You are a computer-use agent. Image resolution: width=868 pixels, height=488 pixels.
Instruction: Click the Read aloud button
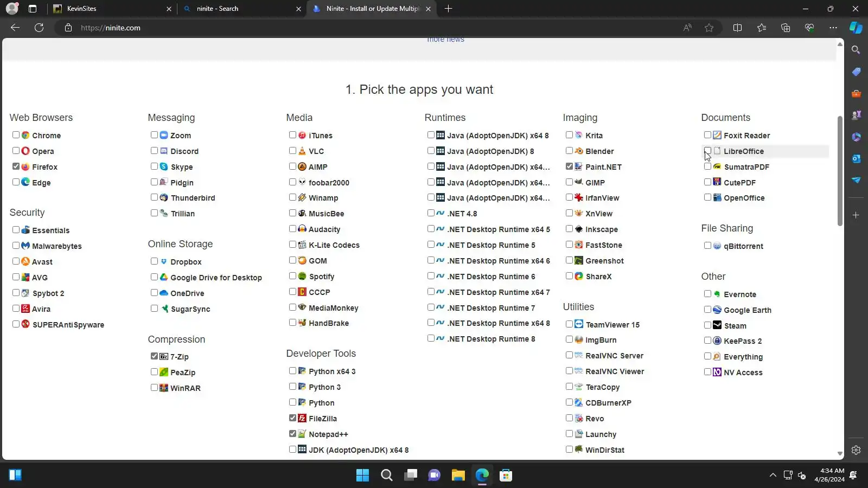(687, 28)
